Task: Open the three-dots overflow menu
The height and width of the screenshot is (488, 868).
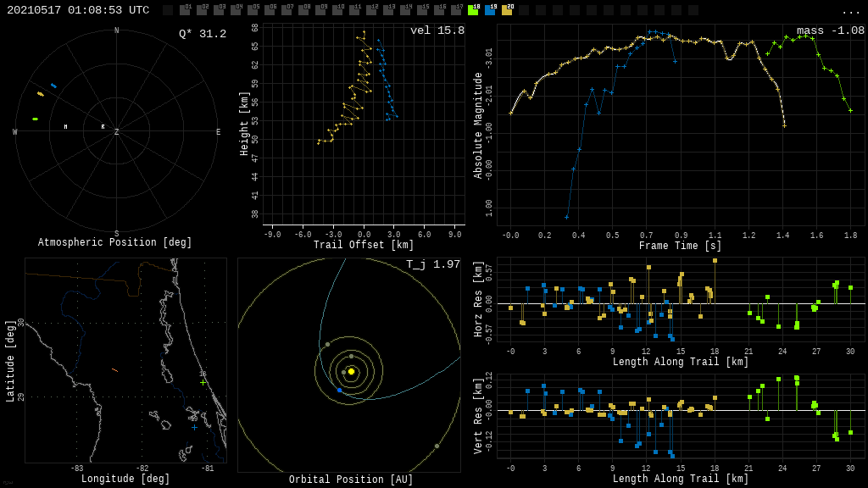Action: coord(850,11)
